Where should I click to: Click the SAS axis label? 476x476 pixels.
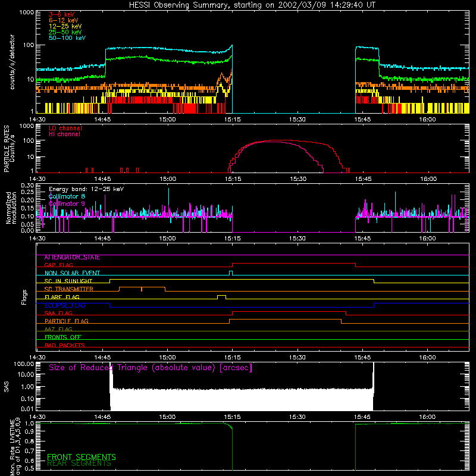[x=7, y=387]
